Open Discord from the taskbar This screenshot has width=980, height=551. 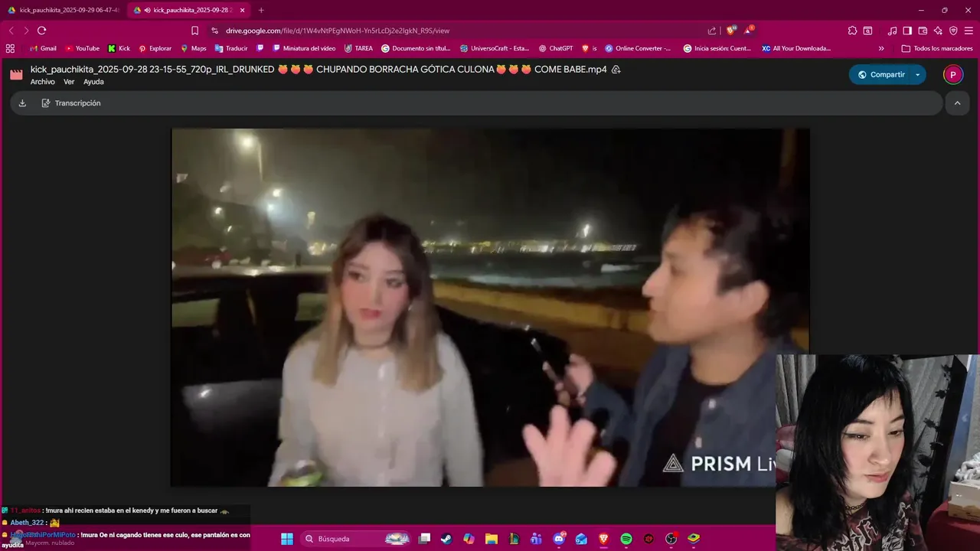(x=559, y=539)
